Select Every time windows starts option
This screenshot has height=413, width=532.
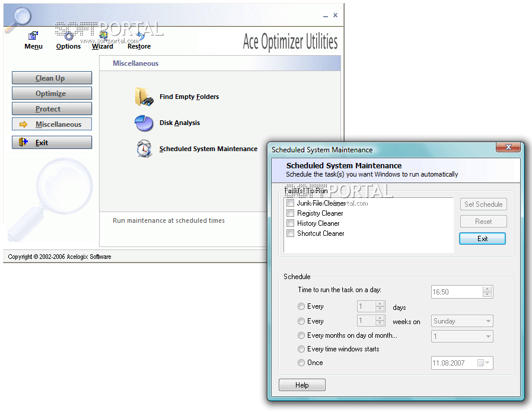click(x=301, y=349)
